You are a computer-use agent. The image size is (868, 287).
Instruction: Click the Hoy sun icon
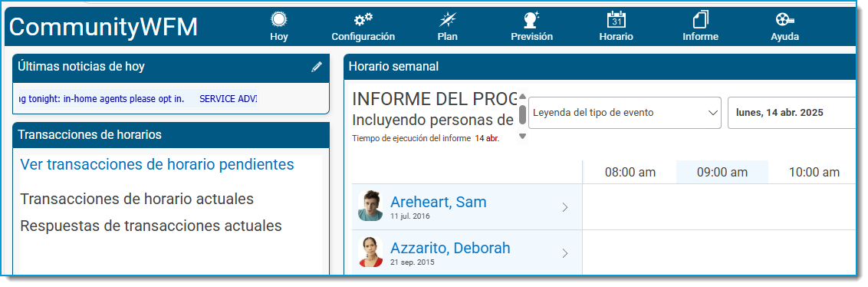coord(279,19)
